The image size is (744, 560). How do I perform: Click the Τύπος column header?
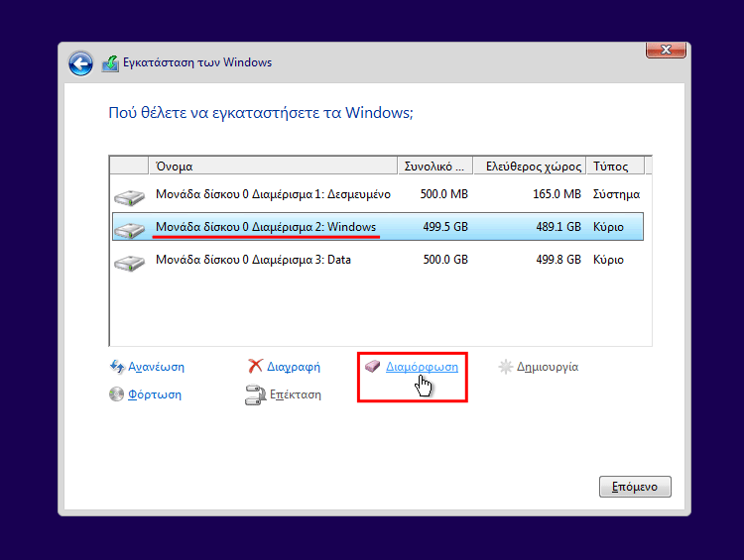click(614, 166)
